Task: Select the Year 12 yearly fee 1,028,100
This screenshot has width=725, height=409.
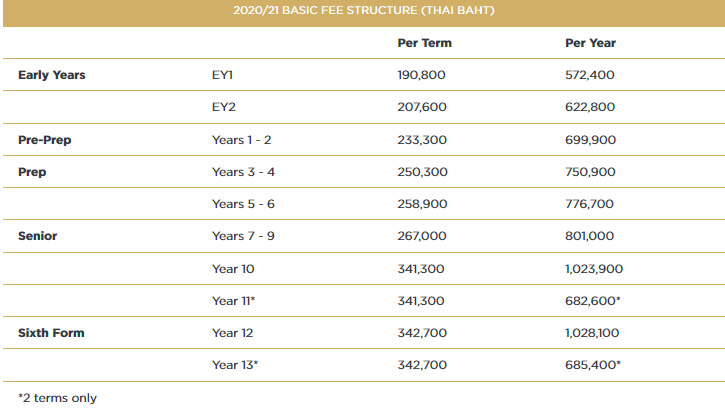Action: click(x=596, y=332)
